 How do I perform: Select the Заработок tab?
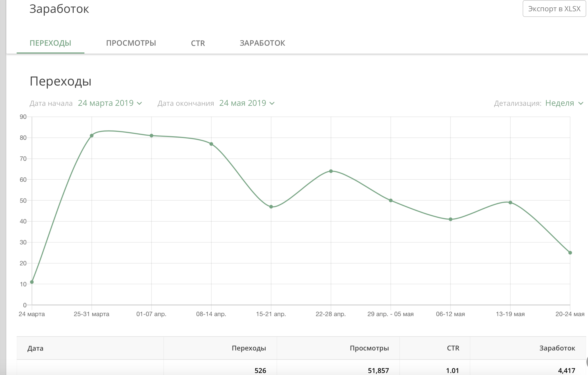262,43
